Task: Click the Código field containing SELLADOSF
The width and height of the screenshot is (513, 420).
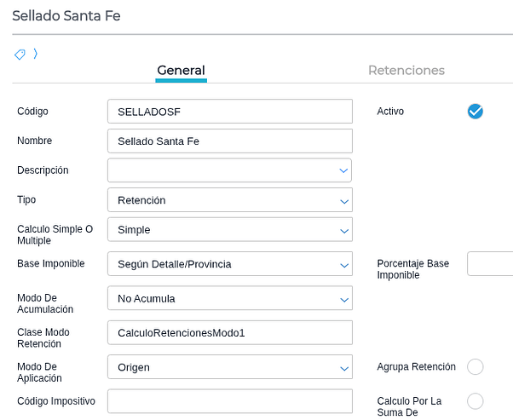Action: (x=229, y=112)
